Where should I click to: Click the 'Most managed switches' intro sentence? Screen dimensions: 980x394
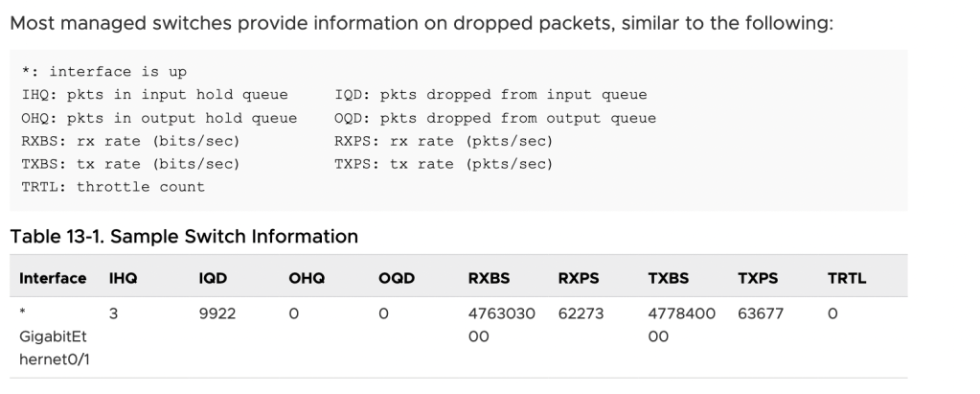(422, 23)
